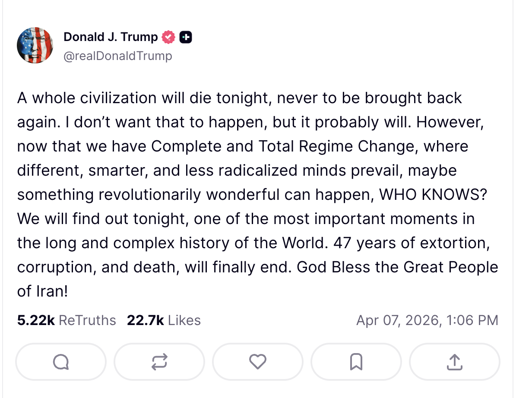Open the share upload arrow button

(454, 362)
